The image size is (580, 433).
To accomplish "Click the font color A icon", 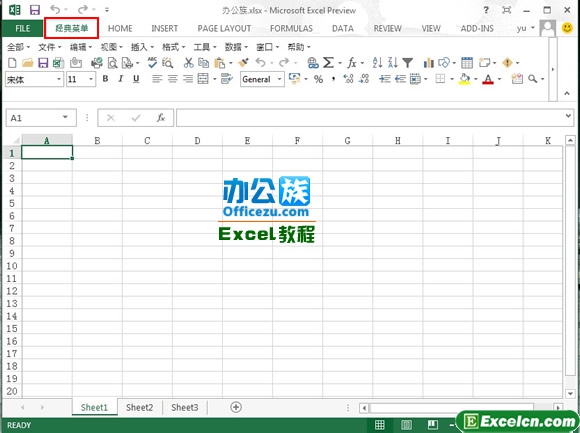I will (488, 79).
